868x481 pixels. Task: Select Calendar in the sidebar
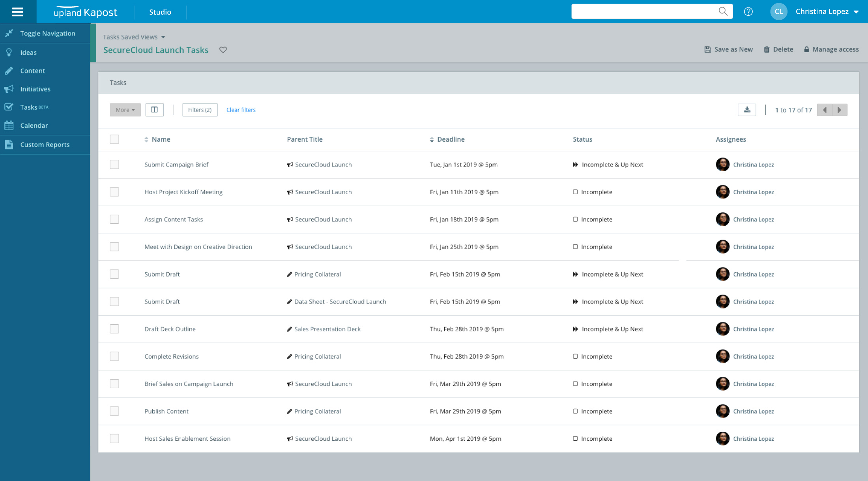click(34, 125)
